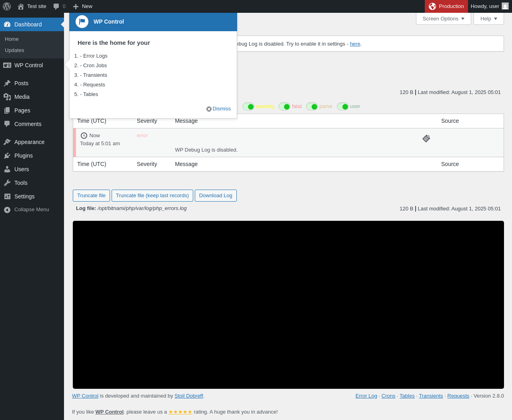Open the Tools menu
Image resolution: width=512 pixels, height=420 pixels.
point(32,183)
